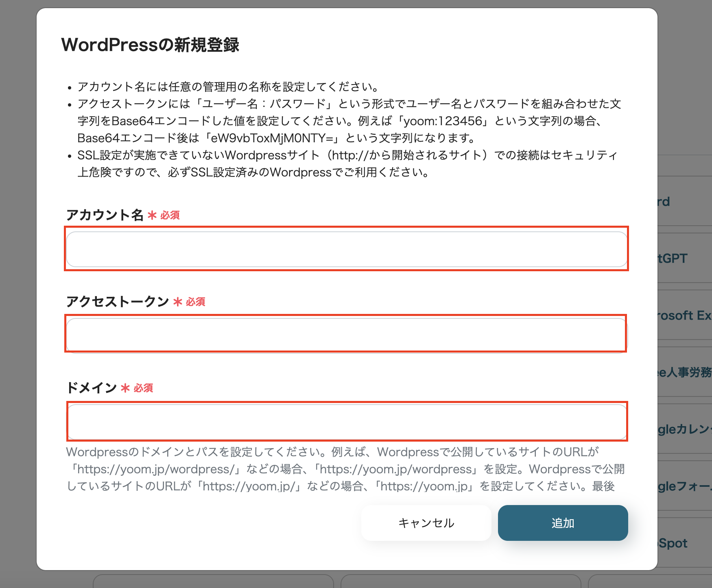Click the ドメイン input field
The image size is (712, 588).
pyautogui.click(x=346, y=422)
